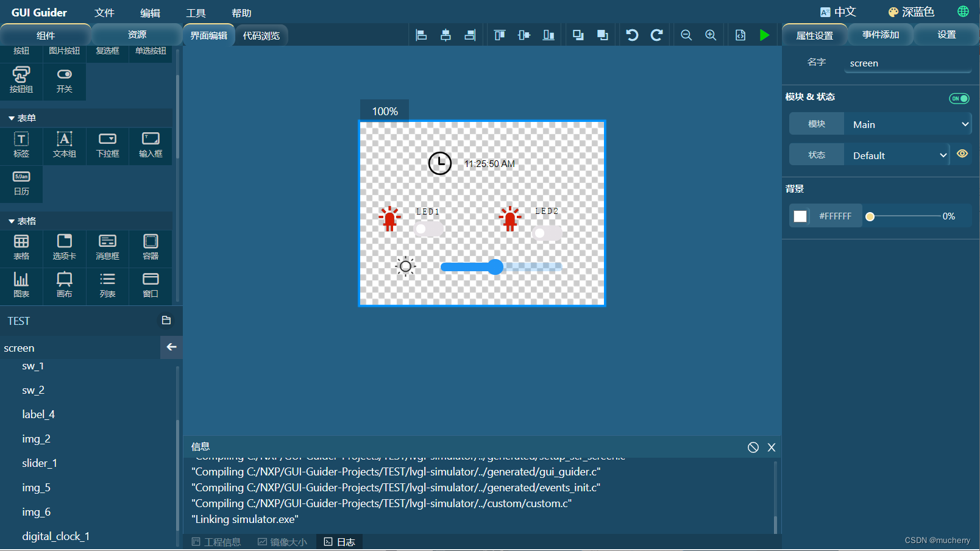Align selected widgets to the right
This screenshot has height=551, width=980.
coord(470,35)
